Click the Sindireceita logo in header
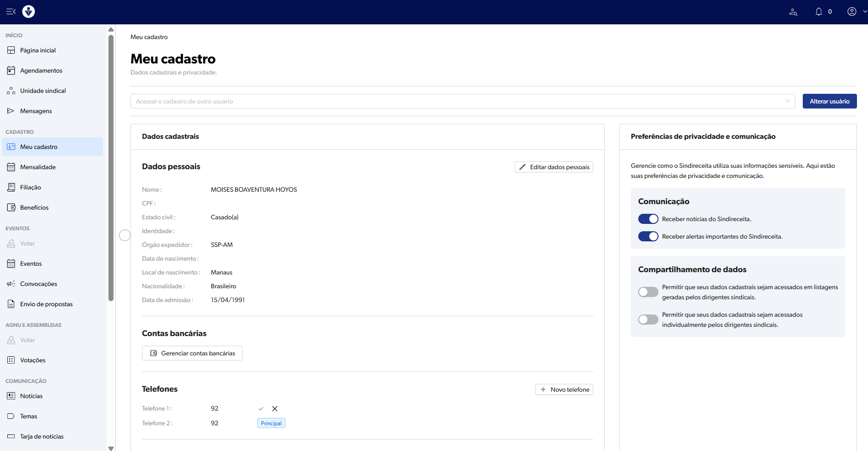 [x=28, y=11]
